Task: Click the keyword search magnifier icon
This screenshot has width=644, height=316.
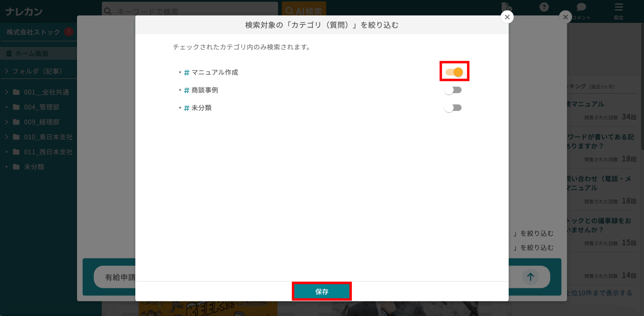Action: [108, 11]
